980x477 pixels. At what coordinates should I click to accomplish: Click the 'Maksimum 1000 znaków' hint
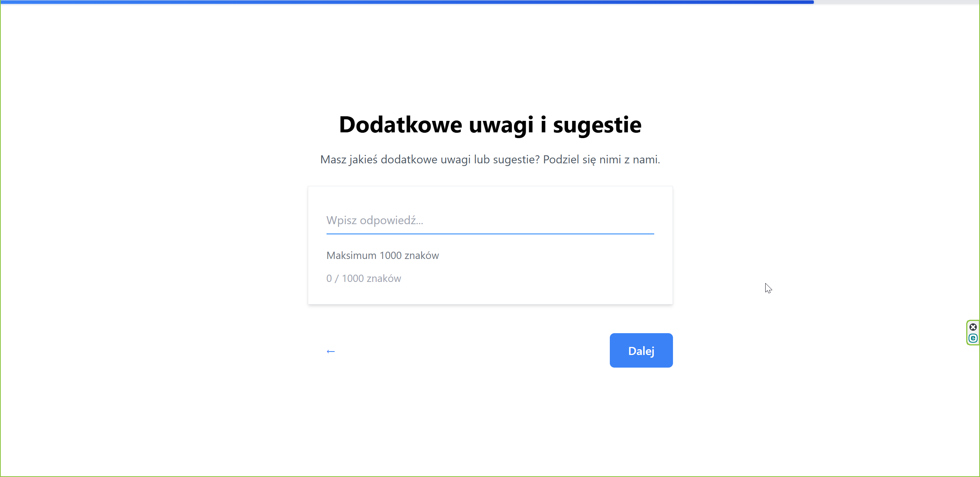point(382,256)
